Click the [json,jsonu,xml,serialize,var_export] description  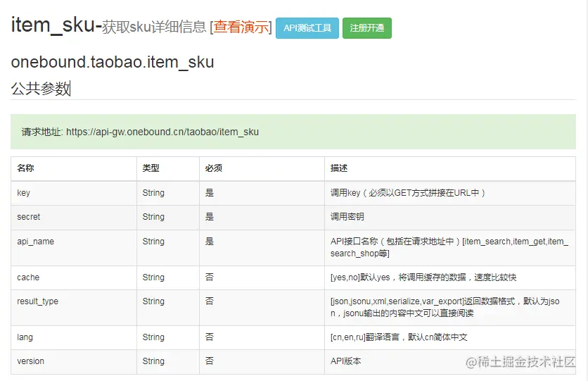(445, 308)
